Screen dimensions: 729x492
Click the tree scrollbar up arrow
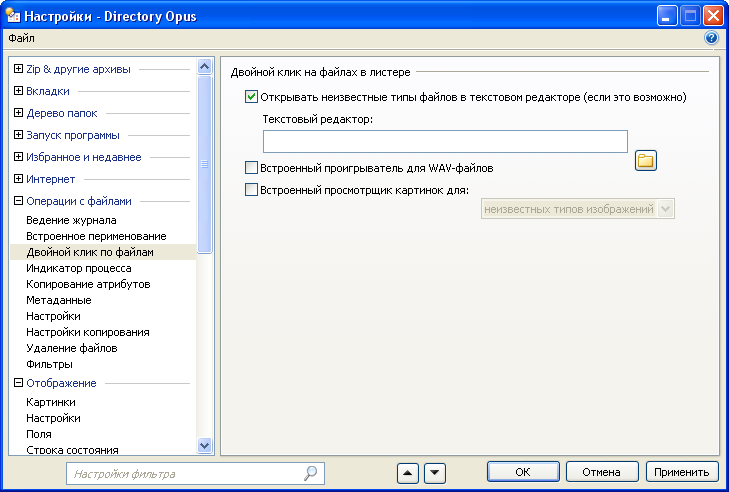tap(205, 66)
